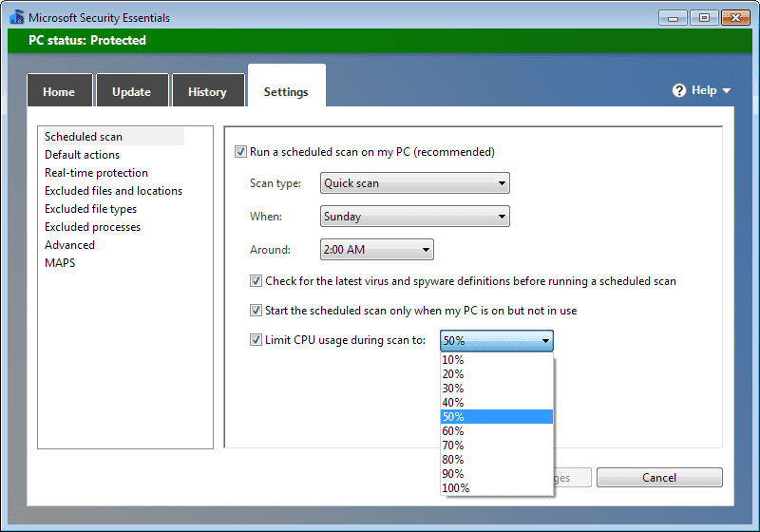
Task: Choose 20% from CPU limit list
Action: (496, 374)
